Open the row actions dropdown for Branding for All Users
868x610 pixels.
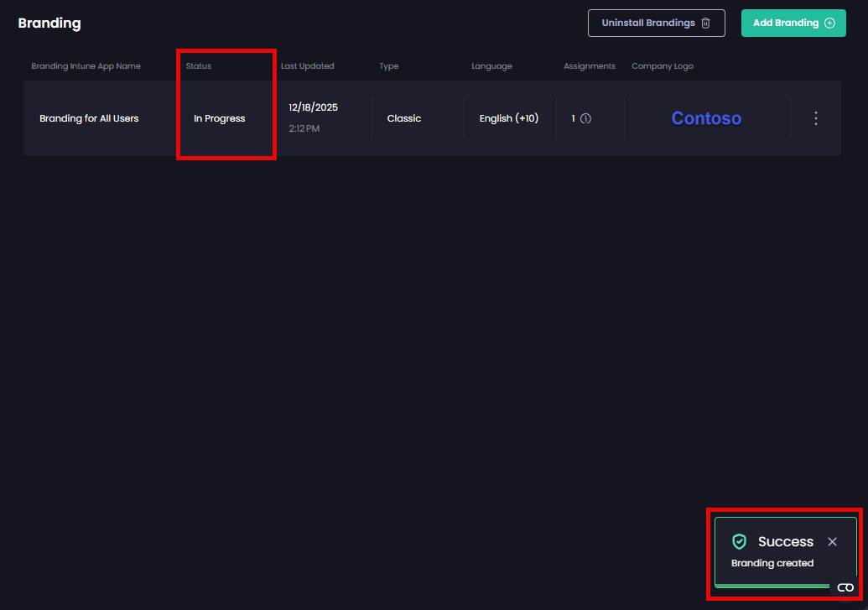[x=815, y=118]
